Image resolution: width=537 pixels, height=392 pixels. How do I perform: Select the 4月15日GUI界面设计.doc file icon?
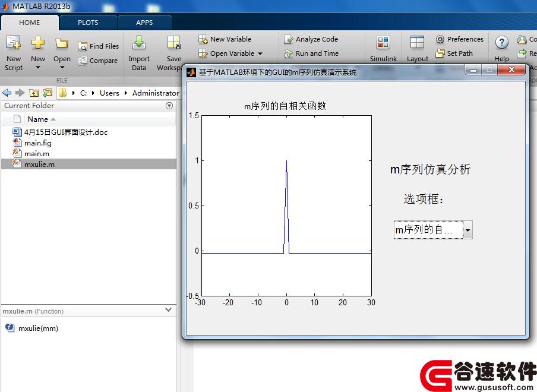(17, 132)
